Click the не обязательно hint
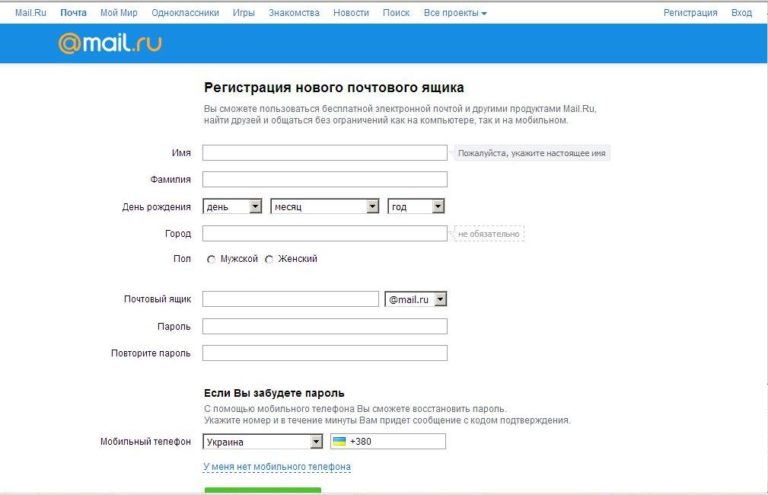 (489, 234)
